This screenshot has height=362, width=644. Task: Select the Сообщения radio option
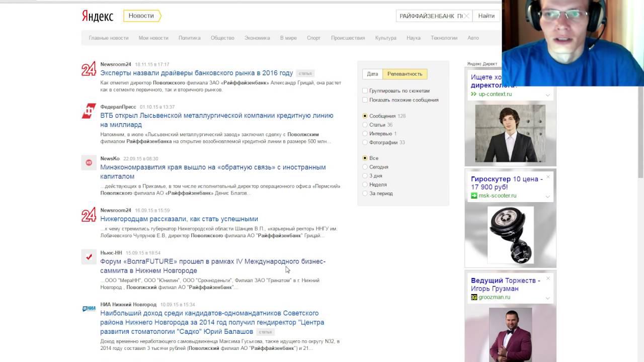point(365,116)
